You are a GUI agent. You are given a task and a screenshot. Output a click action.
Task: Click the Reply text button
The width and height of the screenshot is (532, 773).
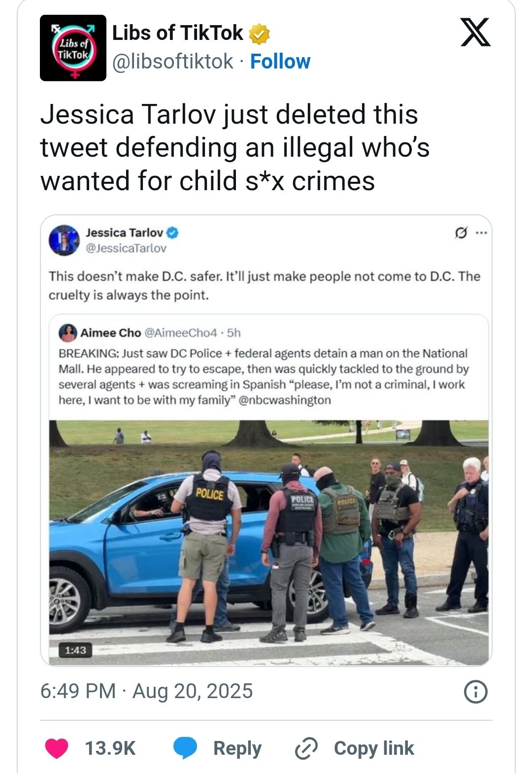click(x=237, y=748)
